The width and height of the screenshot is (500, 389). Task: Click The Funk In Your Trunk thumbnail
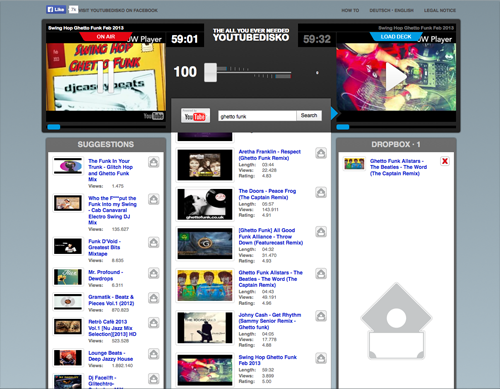coord(68,166)
